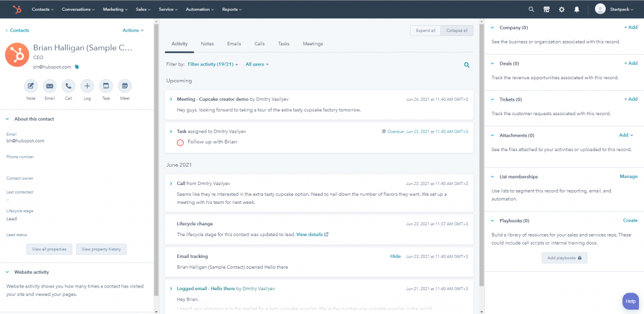
Task: Copy the bh@hubspot.com email address icon
Action: click(x=76, y=67)
